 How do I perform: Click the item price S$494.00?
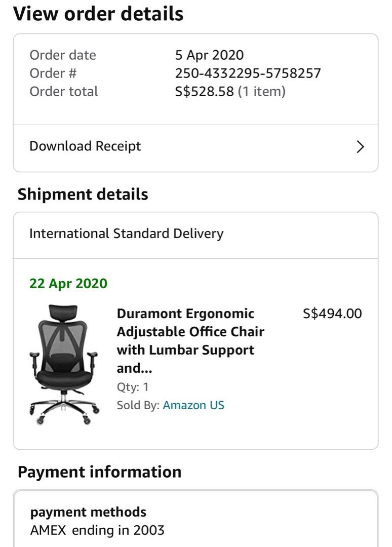click(335, 314)
